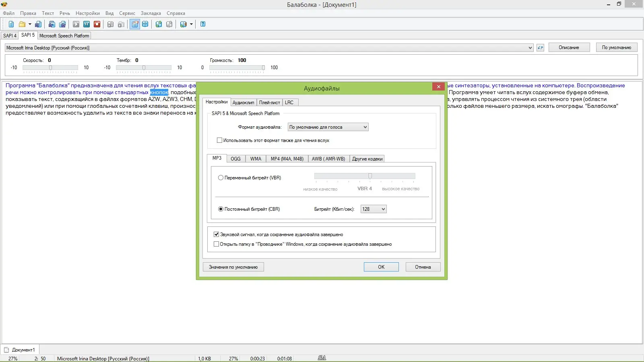Viewport: 644px width, 362px height.
Task: Open the Формат аудиофайла dropdown
Action: (x=328, y=127)
